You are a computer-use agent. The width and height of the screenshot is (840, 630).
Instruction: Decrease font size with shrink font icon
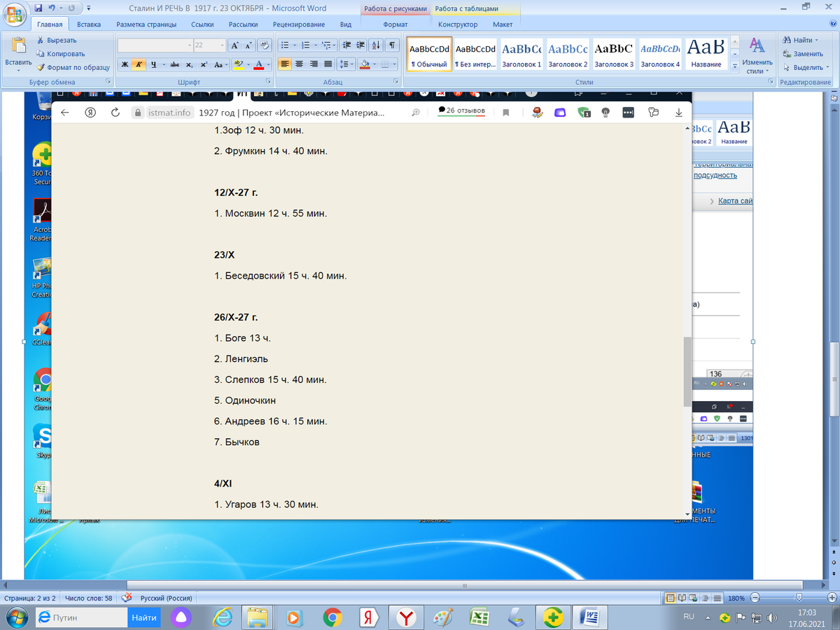[x=248, y=45]
